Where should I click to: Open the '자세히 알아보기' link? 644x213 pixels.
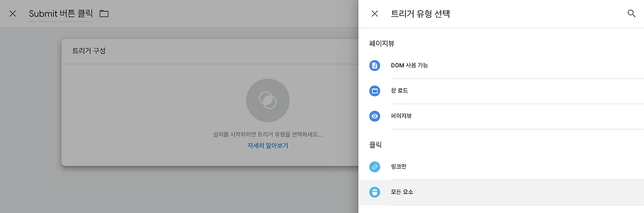coord(268,146)
